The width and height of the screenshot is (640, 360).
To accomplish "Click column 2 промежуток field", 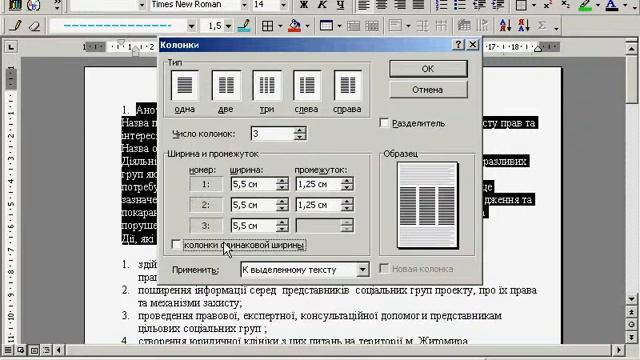I will [318, 204].
